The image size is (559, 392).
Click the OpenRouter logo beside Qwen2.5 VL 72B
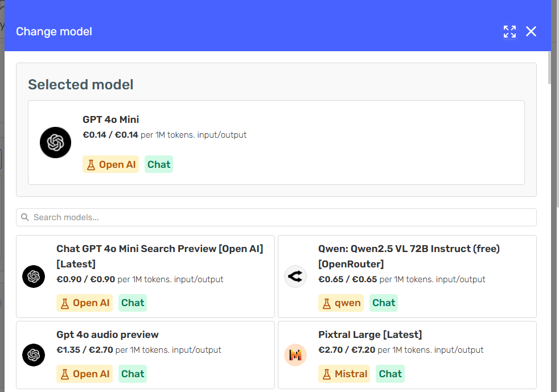[x=295, y=277]
